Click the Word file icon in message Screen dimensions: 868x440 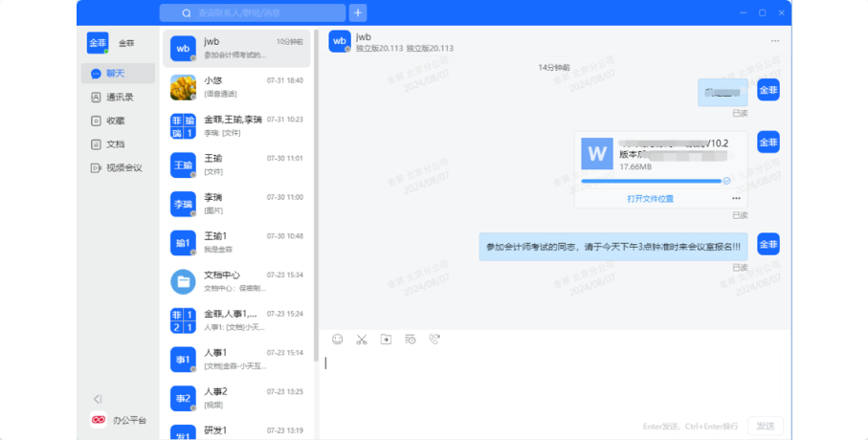point(599,153)
